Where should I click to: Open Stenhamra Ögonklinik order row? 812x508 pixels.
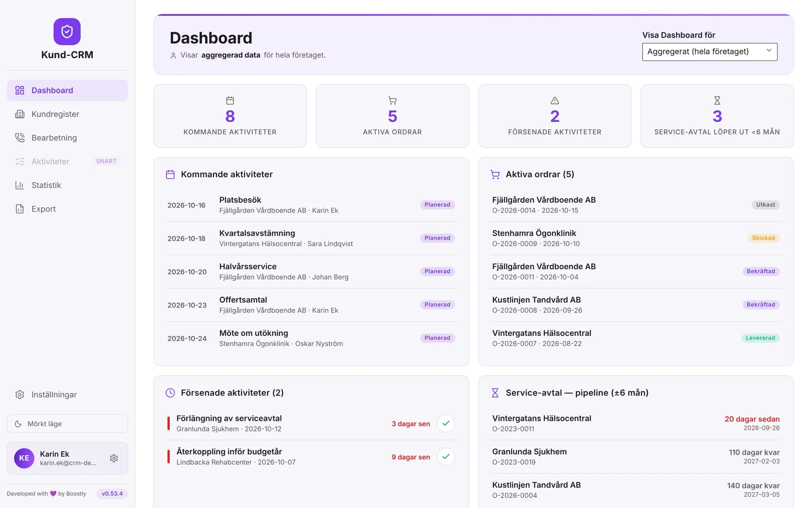[636, 238]
